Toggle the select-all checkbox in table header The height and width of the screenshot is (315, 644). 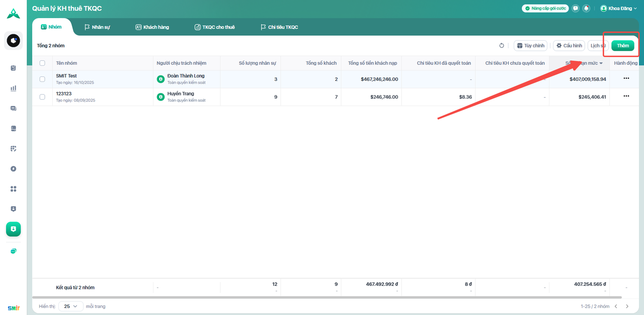coord(42,63)
